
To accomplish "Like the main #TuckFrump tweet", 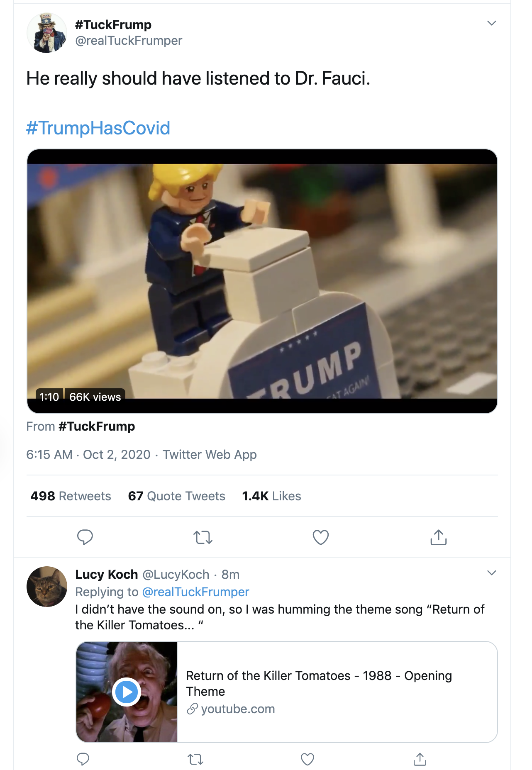I will pyautogui.click(x=320, y=537).
